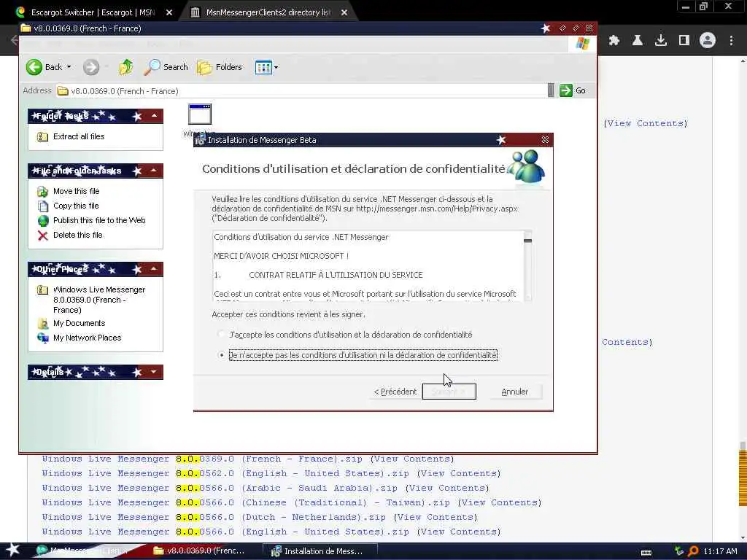Switch to Escargot Switcher browser tab
The height and width of the screenshot is (560, 747).
(x=93, y=12)
